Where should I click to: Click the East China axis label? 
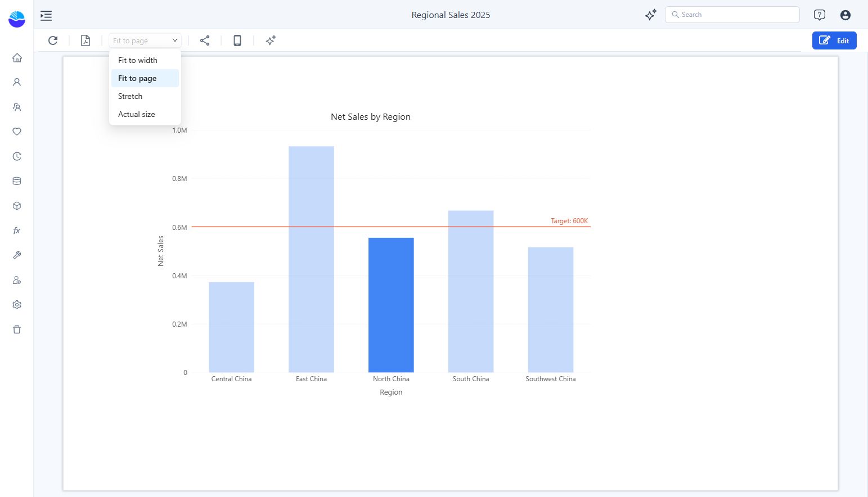coord(311,379)
